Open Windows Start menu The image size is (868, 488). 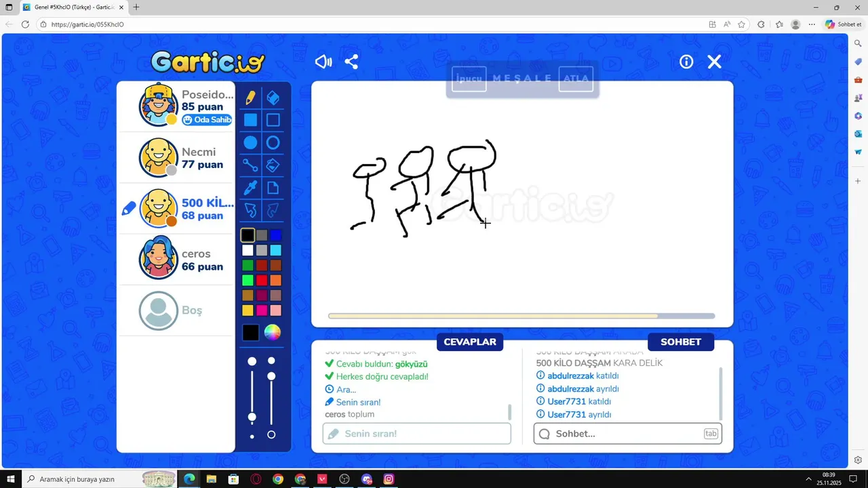pos(11,479)
